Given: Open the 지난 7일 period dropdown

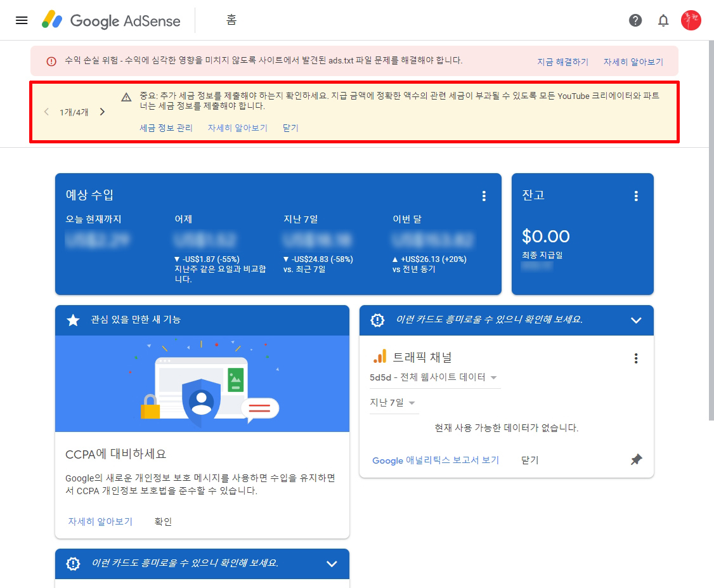Looking at the screenshot, I should tap(394, 403).
